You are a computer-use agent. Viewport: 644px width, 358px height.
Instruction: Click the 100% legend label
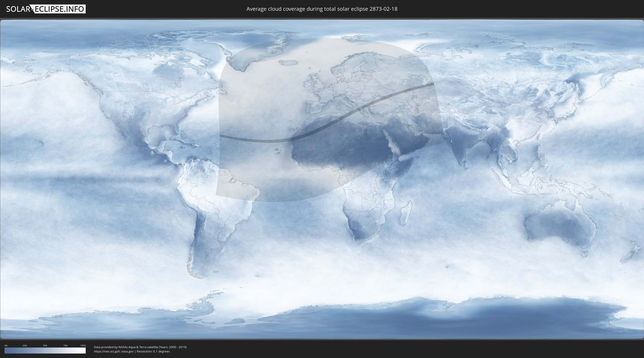click(83, 345)
